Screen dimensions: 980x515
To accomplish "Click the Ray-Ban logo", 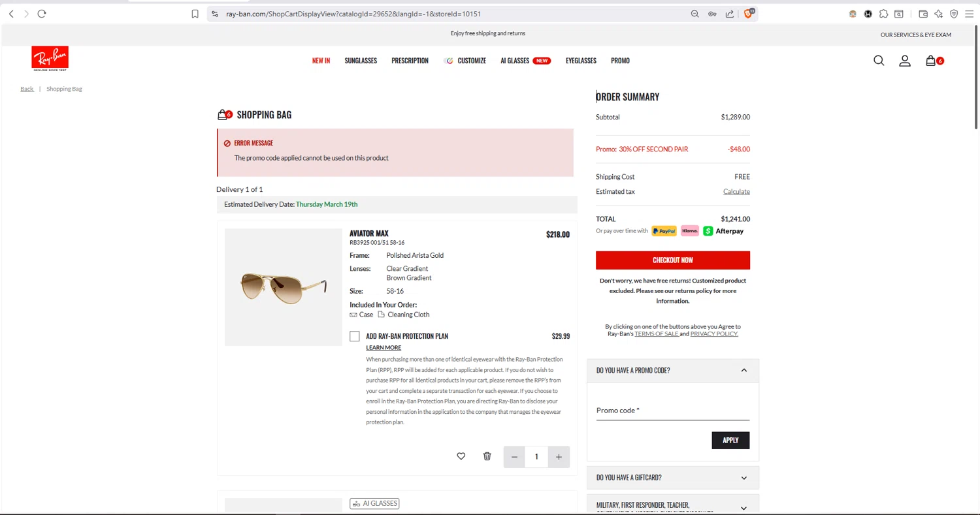I will tap(50, 59).
